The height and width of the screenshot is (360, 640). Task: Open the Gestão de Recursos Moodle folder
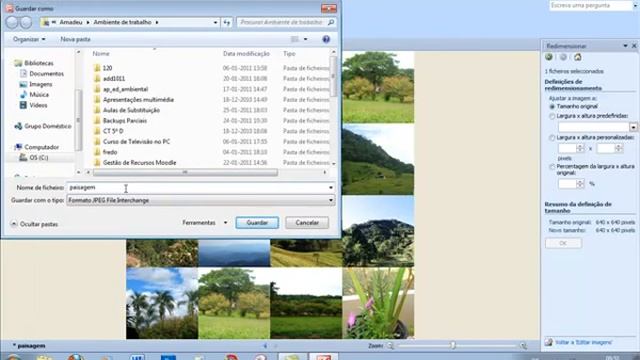(x=139, y=163)
